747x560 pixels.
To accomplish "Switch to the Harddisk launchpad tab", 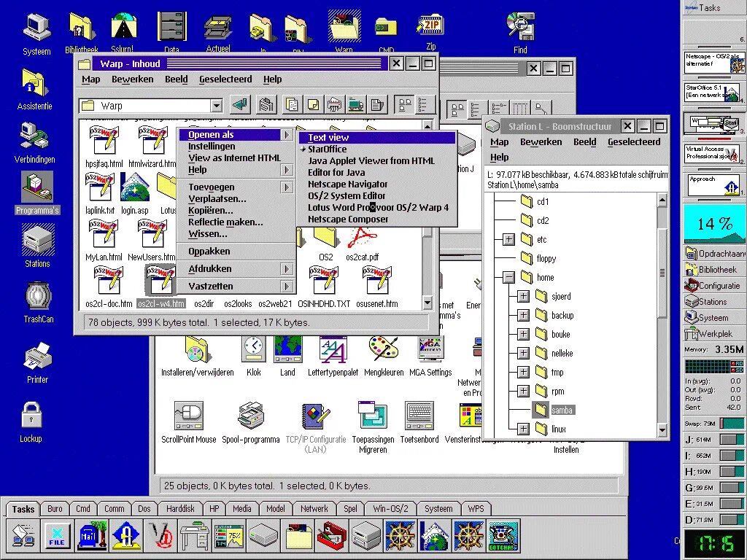I will click(x=180, y=508).
